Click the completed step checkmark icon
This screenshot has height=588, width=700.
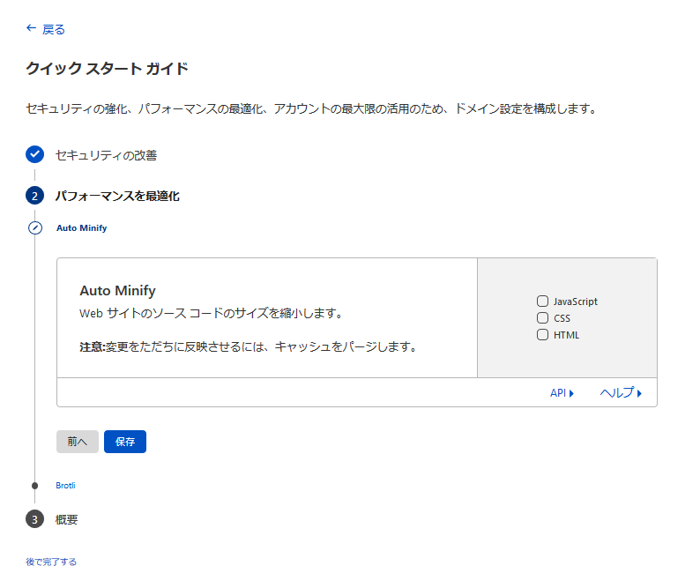click(34, 154)
